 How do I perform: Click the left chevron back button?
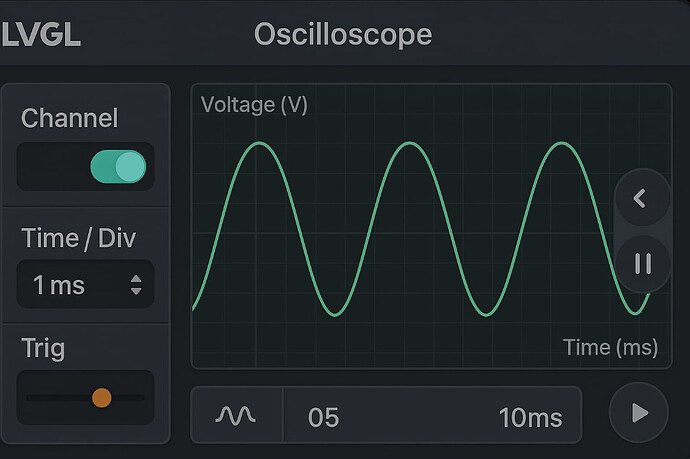coord(641,198)
